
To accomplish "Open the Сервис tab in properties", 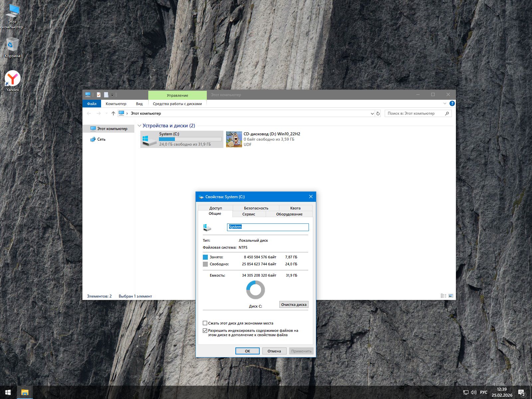I will [249, 214].
